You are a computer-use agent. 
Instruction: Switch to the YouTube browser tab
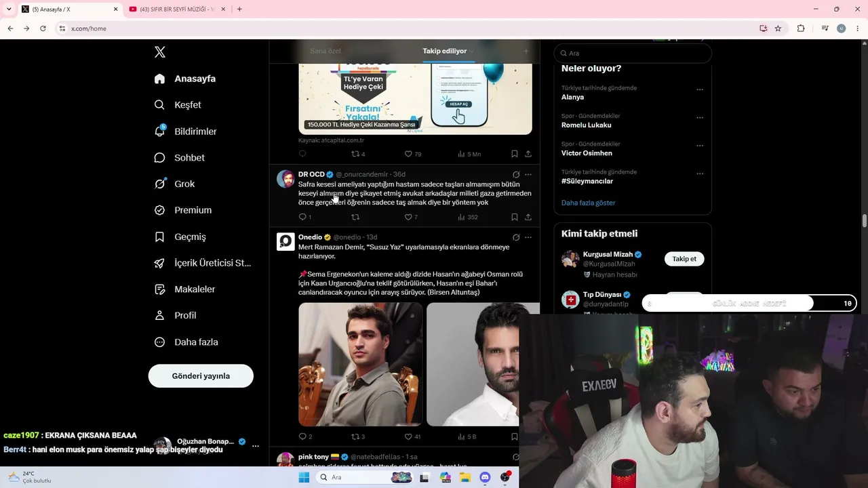tap(175, 9)
